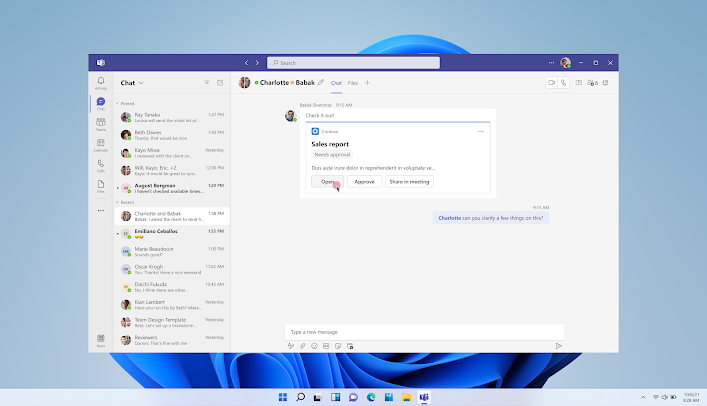Open the Will, Kayo, Eric group chat

coord(172,170)
